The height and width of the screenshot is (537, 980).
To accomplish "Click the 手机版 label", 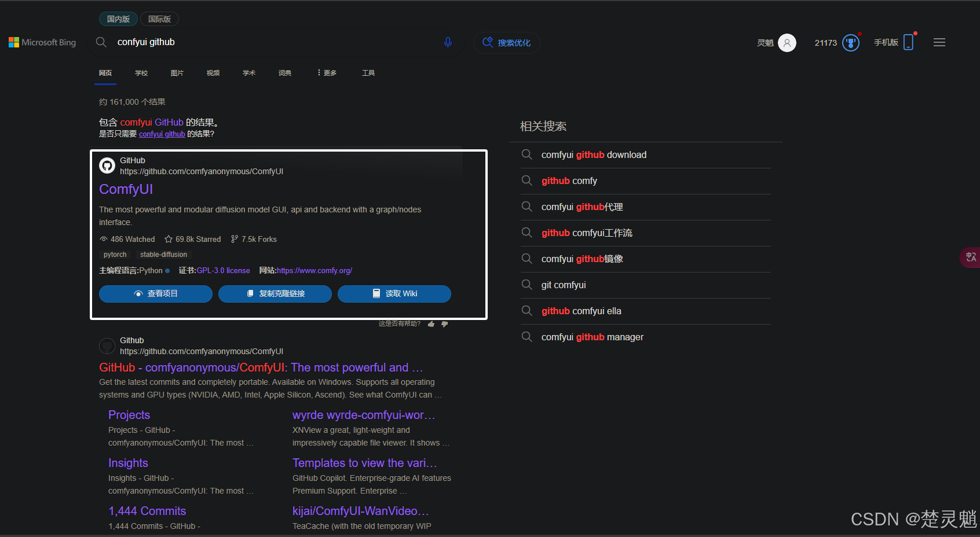I will coord(886,42).
